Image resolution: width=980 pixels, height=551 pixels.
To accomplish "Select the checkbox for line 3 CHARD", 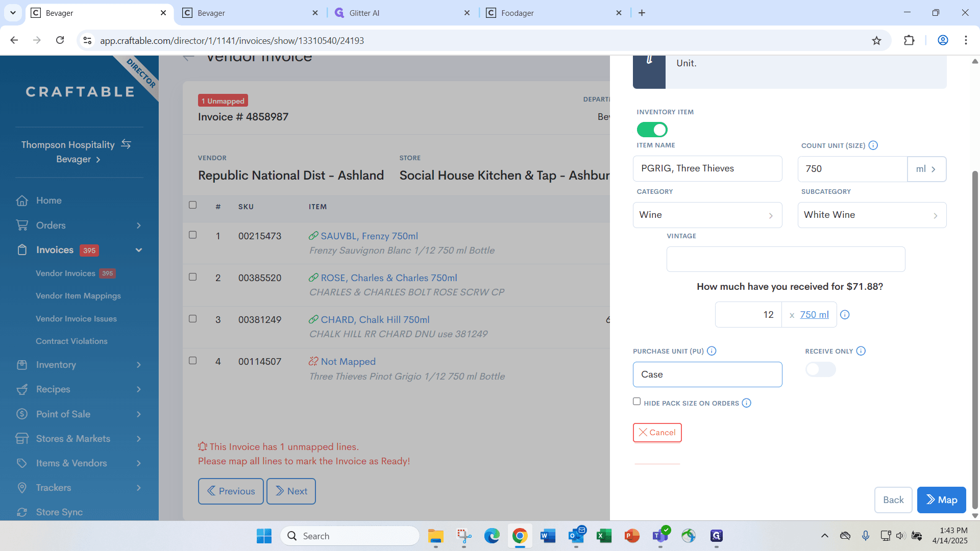I will pyautogui.click(x=192, y=319).
